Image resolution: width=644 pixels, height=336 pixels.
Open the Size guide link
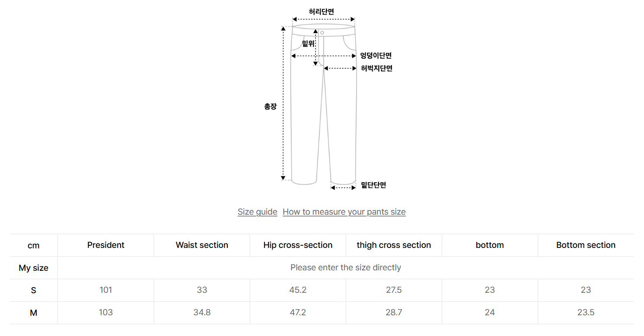coord(257,212)
